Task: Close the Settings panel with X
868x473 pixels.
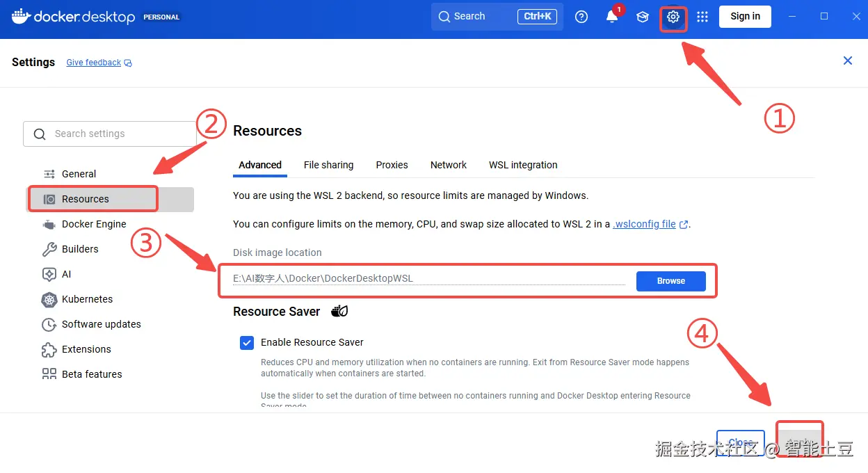Action: point(848,61)
